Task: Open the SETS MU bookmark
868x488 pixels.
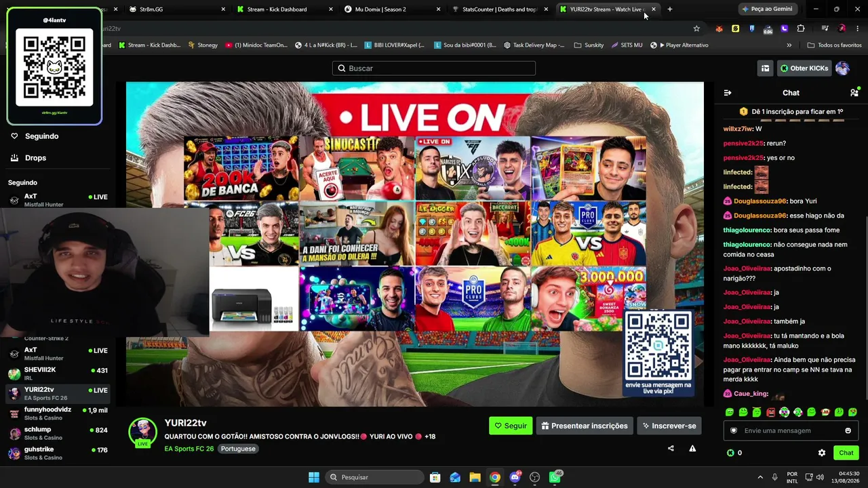Action: tap(627, 45)
